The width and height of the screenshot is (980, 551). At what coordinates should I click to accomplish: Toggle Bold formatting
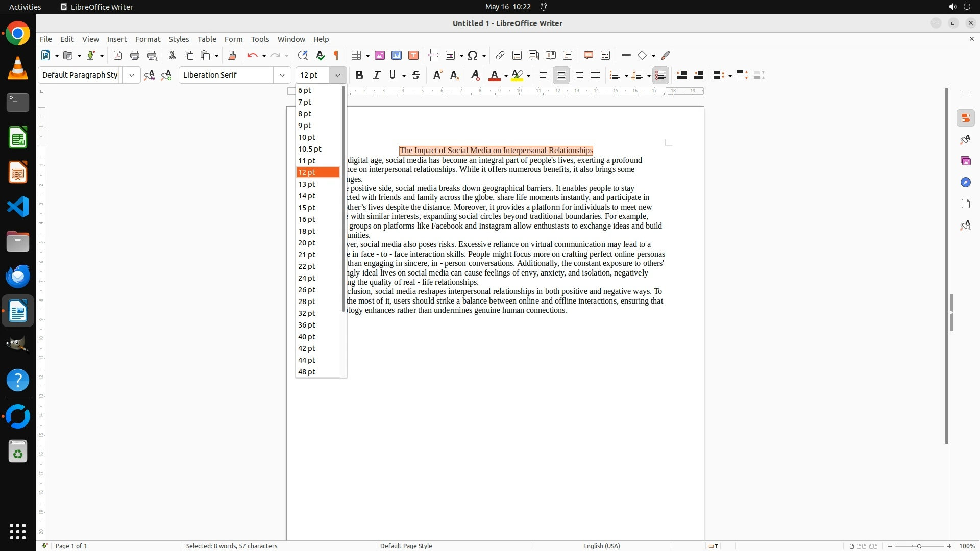point(359,75)
